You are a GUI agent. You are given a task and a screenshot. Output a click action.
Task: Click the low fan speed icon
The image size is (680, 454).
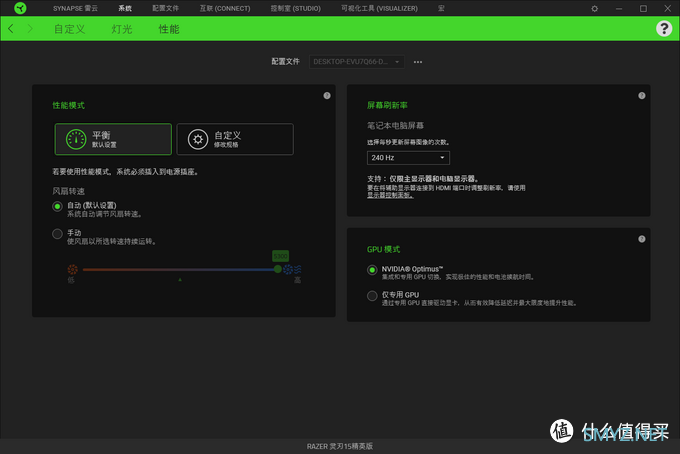tap(72, 269)
